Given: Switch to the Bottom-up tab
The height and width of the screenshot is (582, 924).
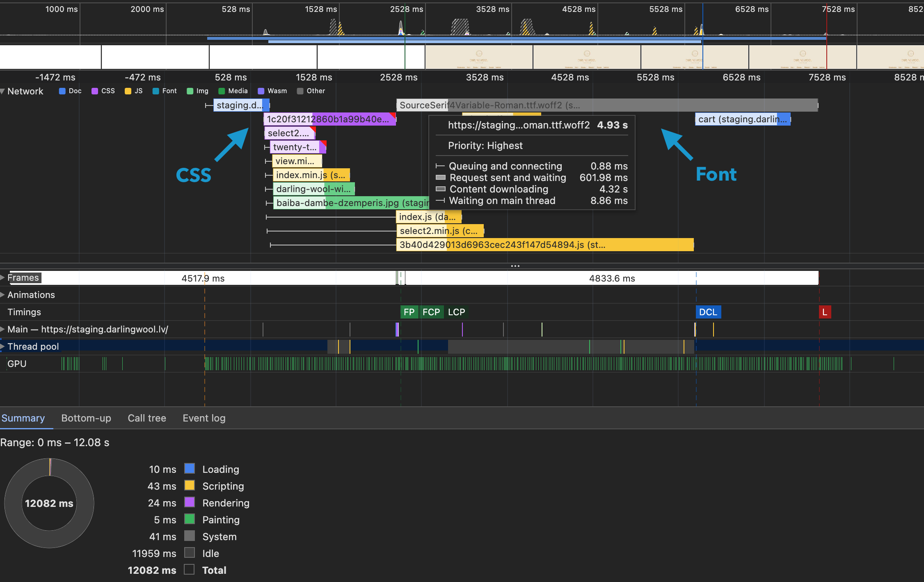Looking at the screenshot, I should point(86,418).
